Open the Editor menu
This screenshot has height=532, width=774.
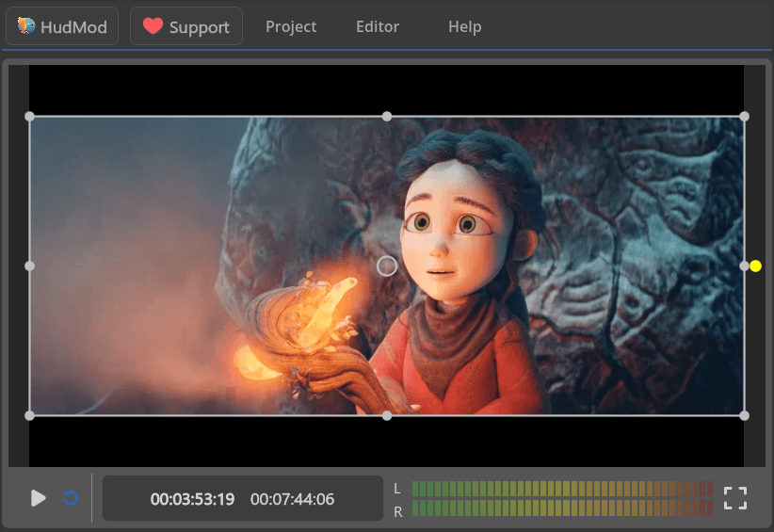[x=378, y=26]
